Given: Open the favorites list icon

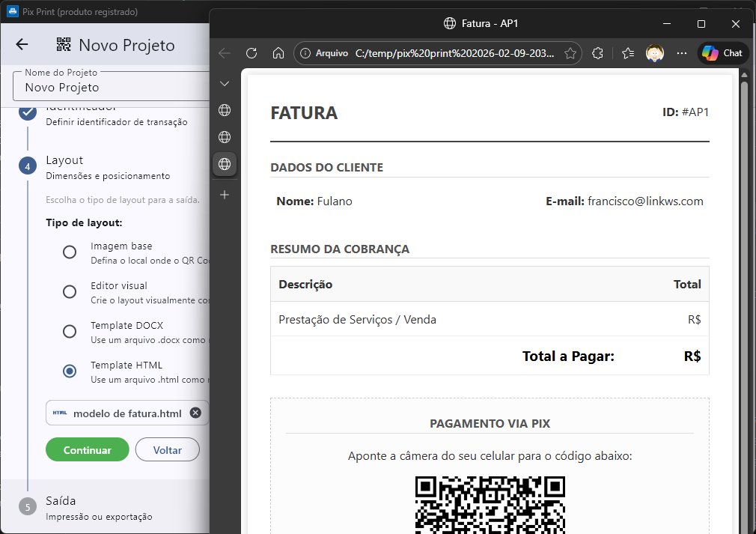Looking at the screenshot, I should click(628, 53).
